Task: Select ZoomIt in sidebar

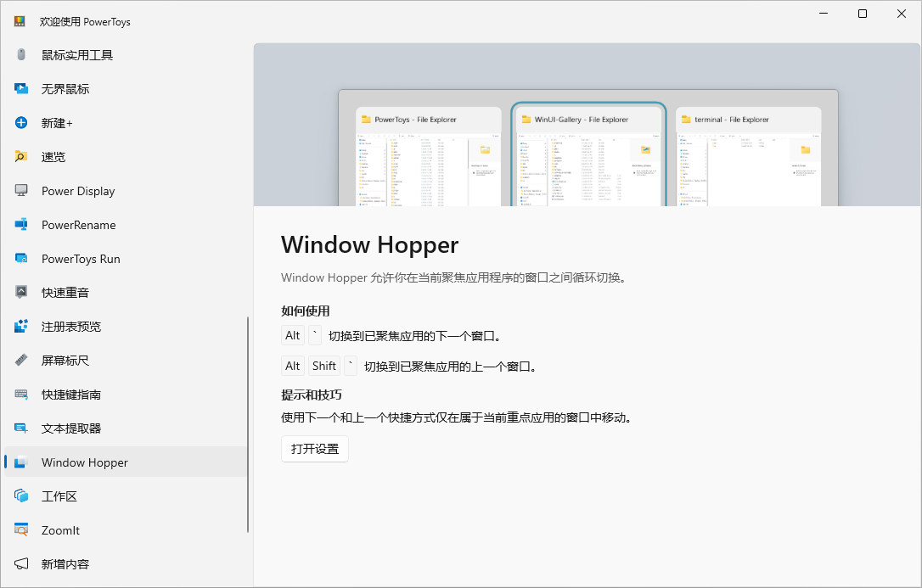Action: tap(126, 529)
